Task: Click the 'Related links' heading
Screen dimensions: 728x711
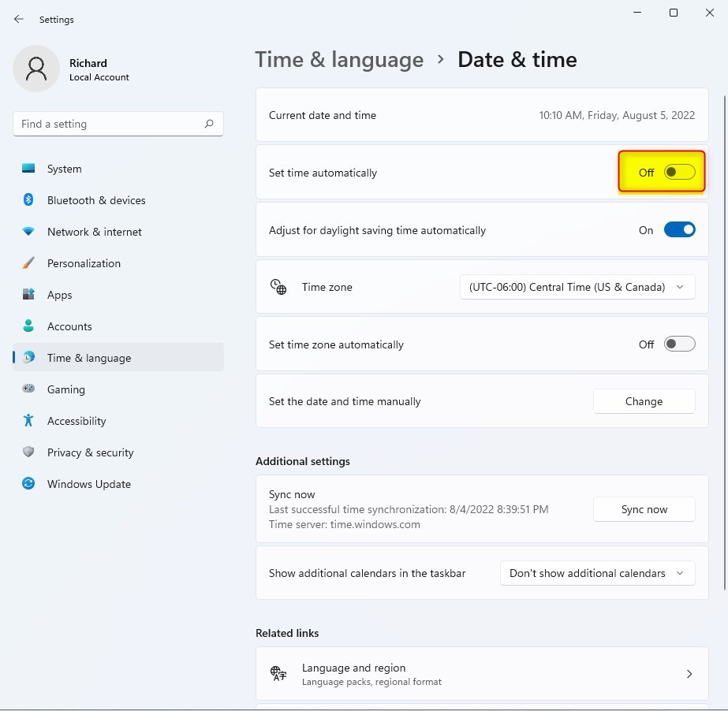Action: click(287, 633)
